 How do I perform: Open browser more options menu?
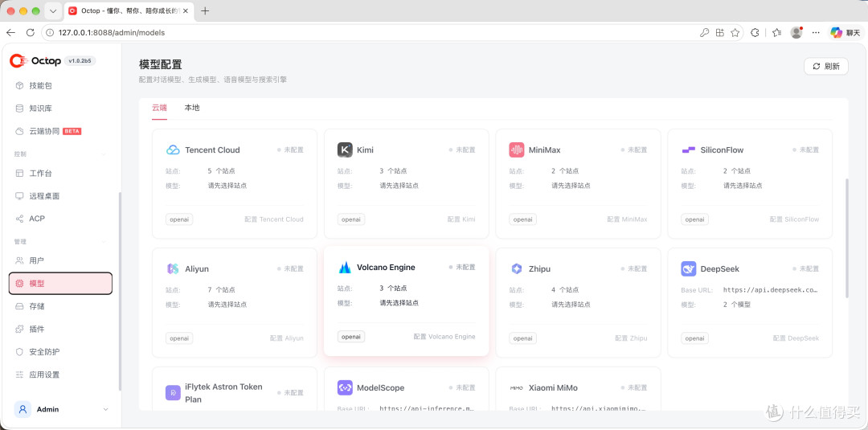816,33
